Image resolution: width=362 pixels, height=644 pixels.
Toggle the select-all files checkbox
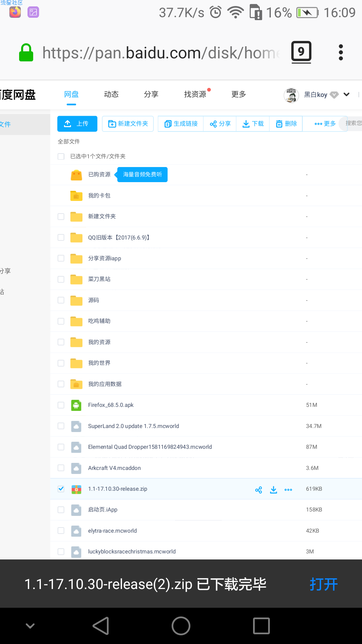pos(61,156)
